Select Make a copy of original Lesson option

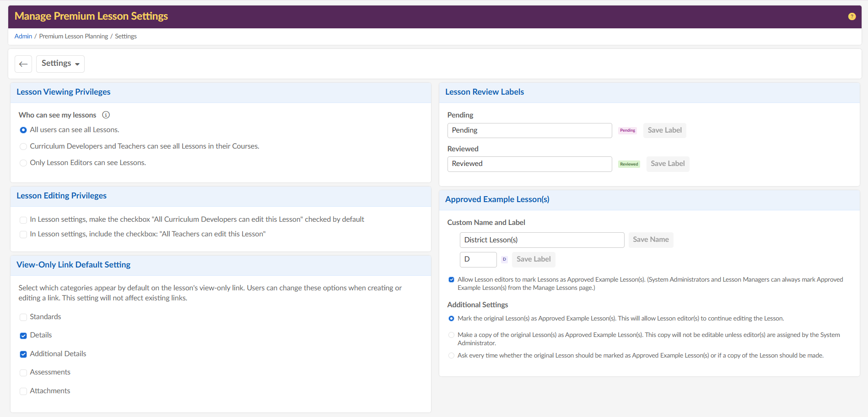point(451,335)
